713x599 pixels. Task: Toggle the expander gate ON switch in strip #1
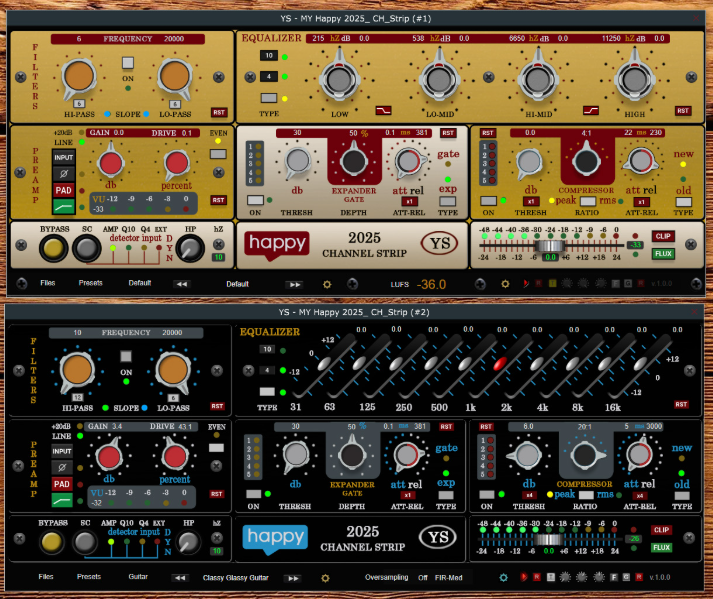(x=255, y=200)
